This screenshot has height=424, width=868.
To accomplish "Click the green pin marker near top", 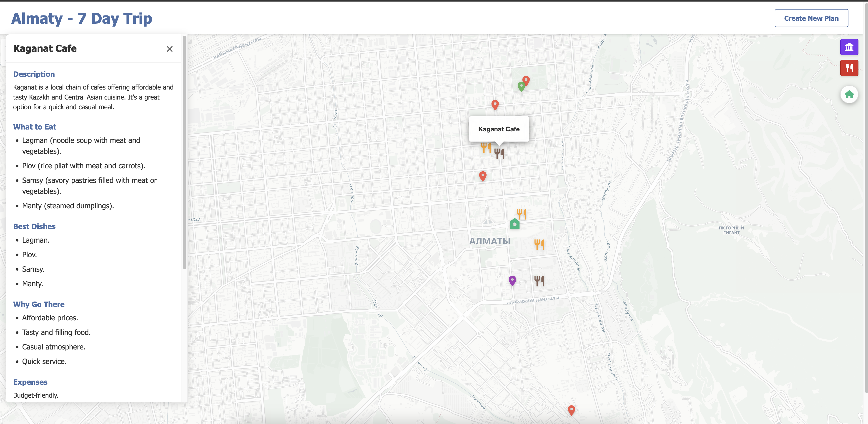I will (521, 86).
